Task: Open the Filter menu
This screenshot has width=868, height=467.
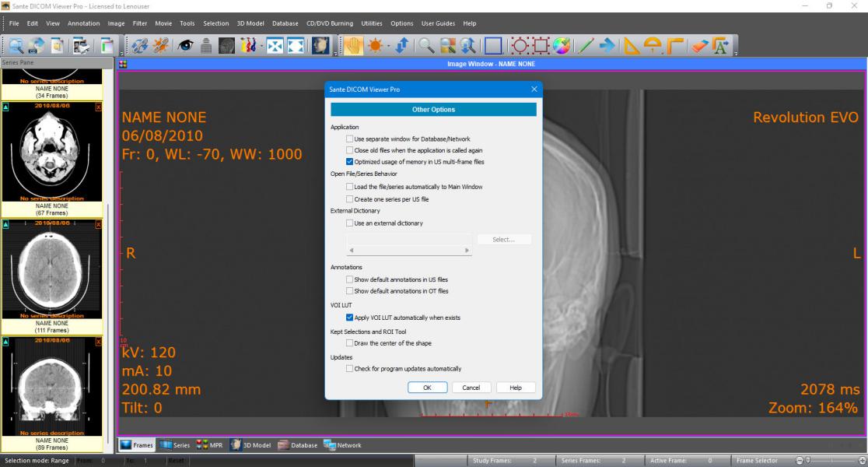Action: point(139,23)
